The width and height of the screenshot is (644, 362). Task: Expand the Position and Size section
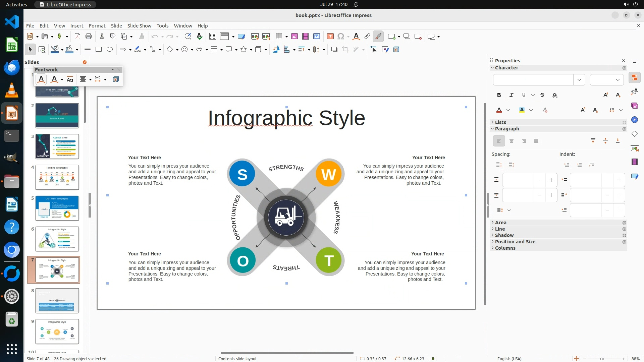(x=515, y=242)
